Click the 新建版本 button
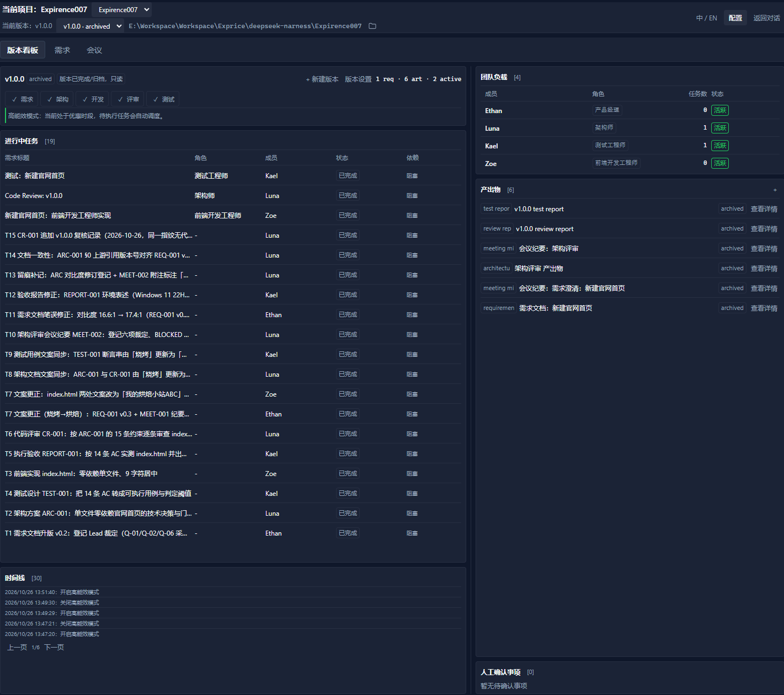Image resolution: width=784 pixels, height=695 pixels. coord(322,79)
